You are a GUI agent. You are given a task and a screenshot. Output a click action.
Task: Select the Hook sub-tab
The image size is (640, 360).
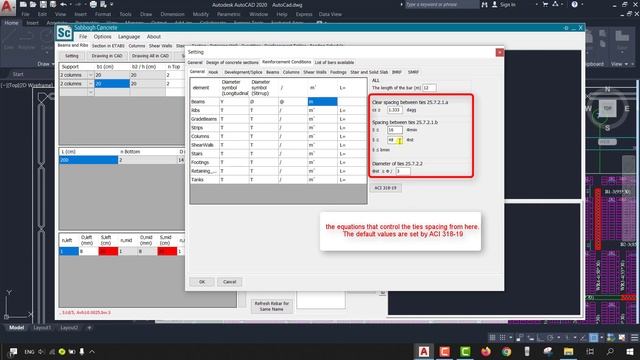pos(213,72)
